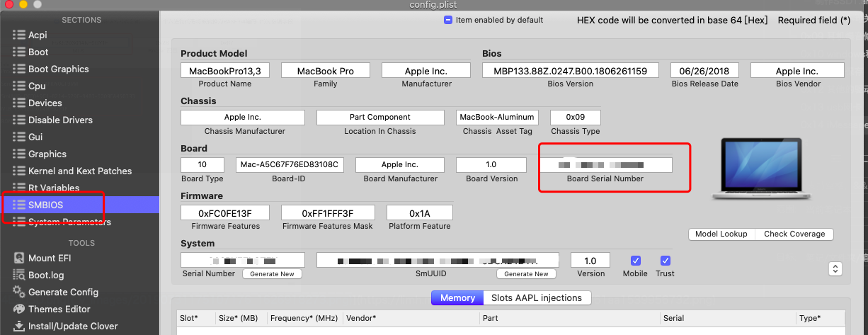Switch to the Memory tab
This screenshot has width=868, height=335.
click(x=457, y=297)
